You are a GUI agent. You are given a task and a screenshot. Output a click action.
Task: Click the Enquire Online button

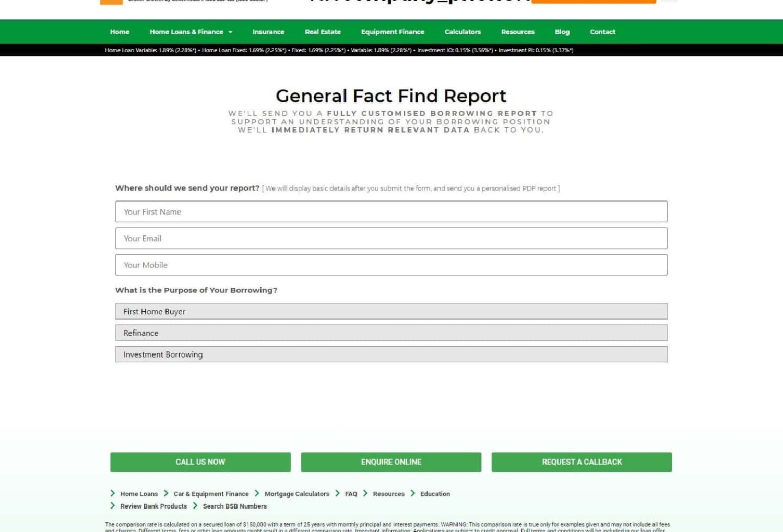391,462
